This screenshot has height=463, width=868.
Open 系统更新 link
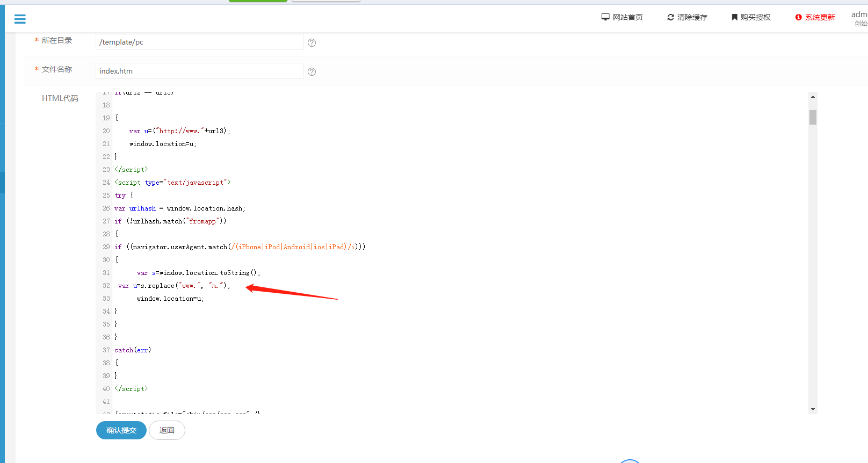(x=820, y=17)
